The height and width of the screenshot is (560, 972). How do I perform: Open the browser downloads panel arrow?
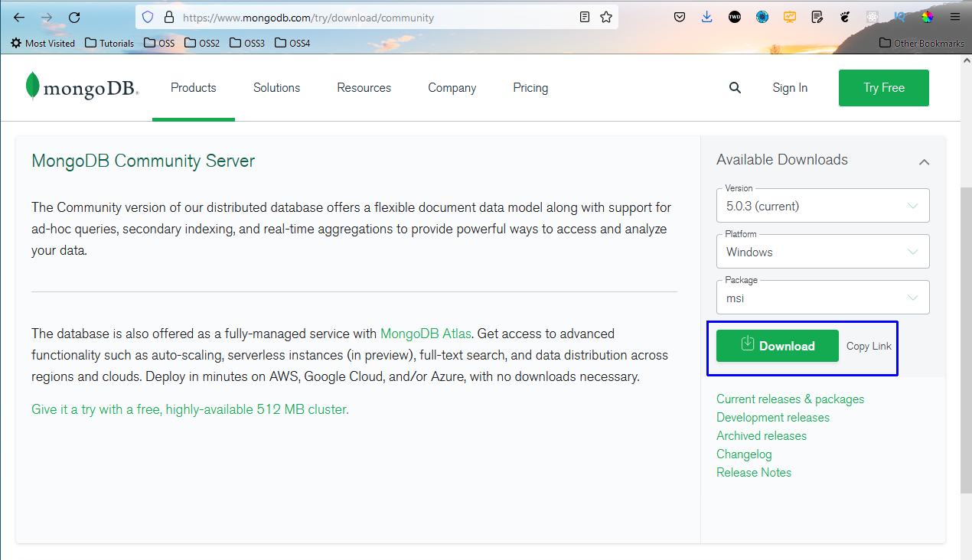[x=706, y=17]
